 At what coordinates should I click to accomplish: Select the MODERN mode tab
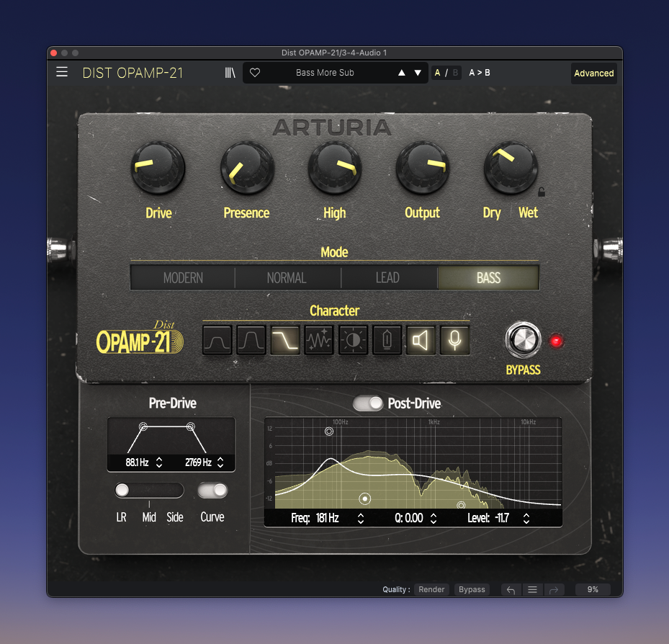click(183, 278)
